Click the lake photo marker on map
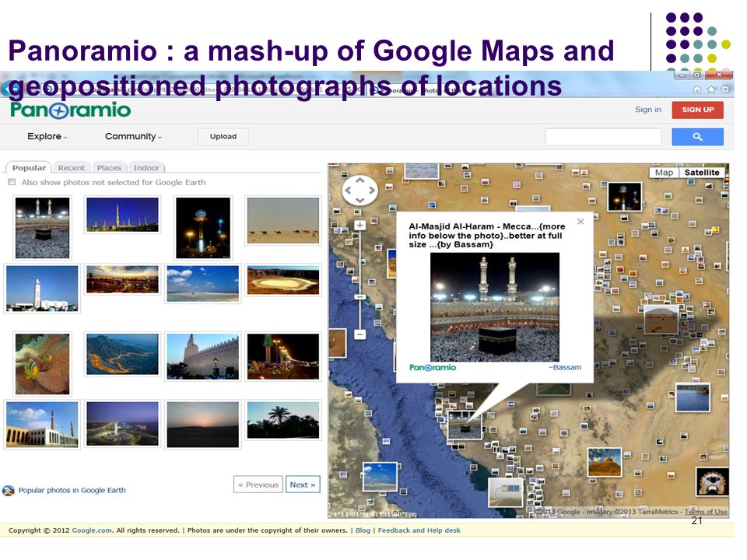 point(693,397)
